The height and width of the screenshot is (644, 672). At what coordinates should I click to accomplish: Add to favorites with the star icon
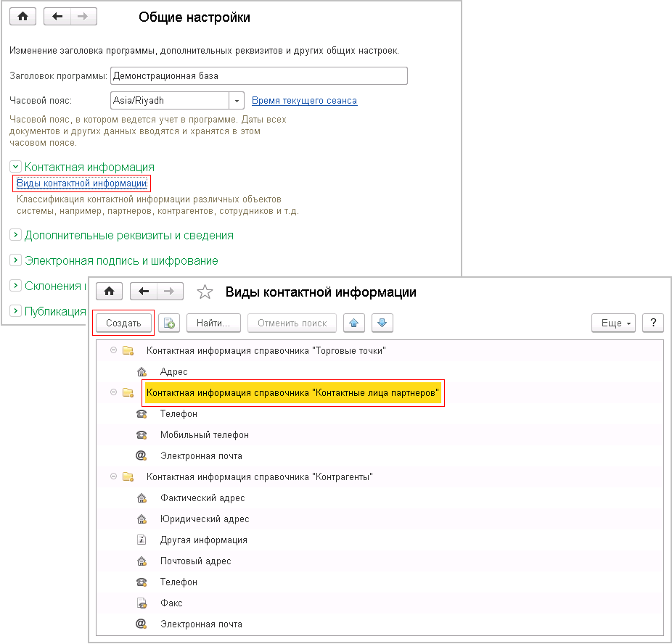205,292
